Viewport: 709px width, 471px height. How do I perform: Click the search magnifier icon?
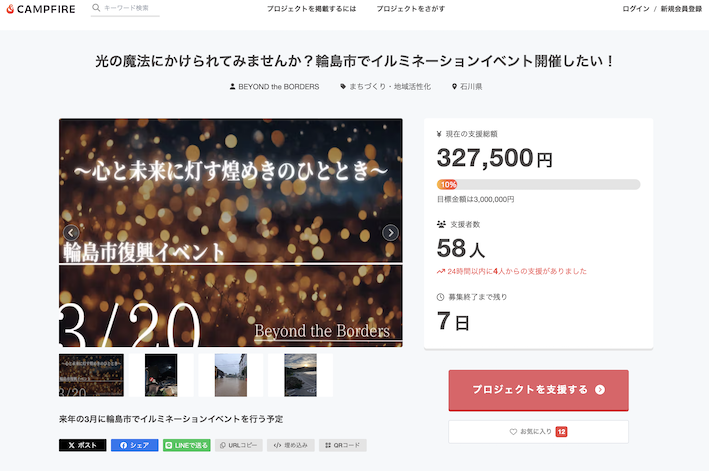96,8
